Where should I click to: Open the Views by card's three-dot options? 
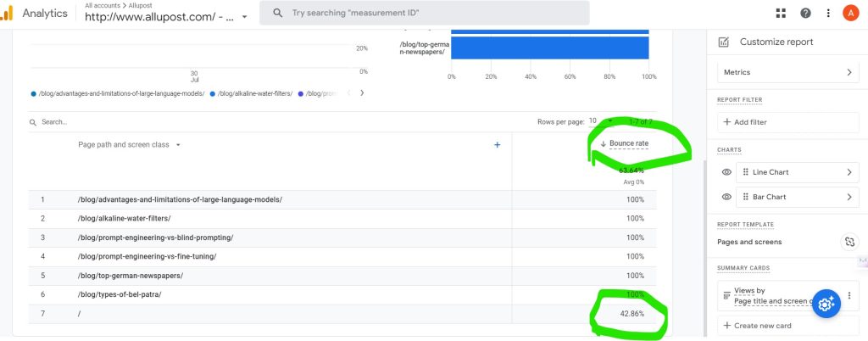pyautogui.click(x=849, y=295)
